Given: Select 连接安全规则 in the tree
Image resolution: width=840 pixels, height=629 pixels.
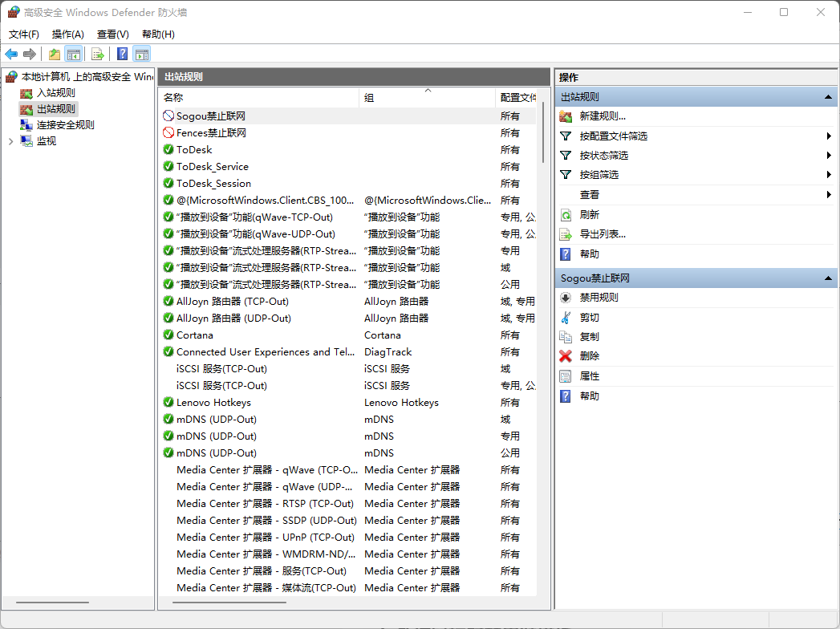Looking at the screenshot, I should pos(65,125).
